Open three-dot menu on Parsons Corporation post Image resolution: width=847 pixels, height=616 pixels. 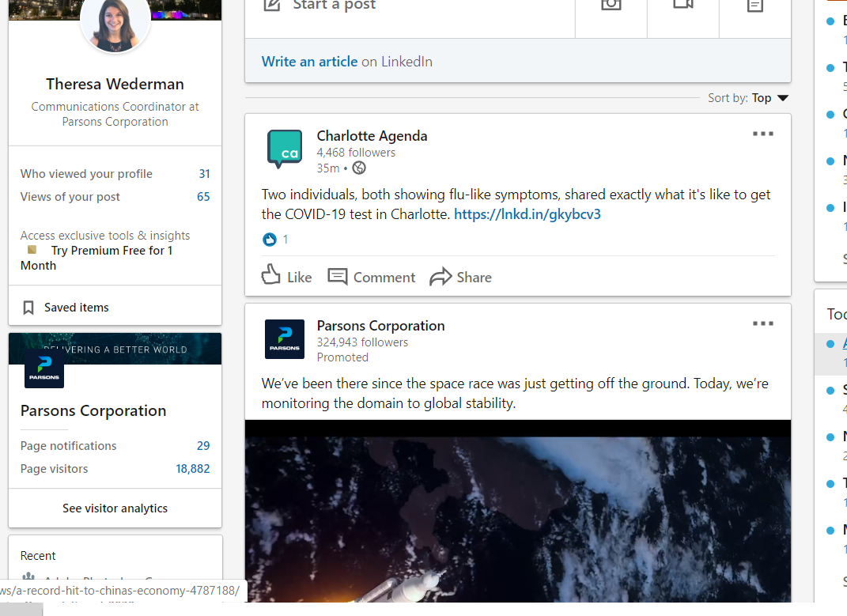point(762,324)
